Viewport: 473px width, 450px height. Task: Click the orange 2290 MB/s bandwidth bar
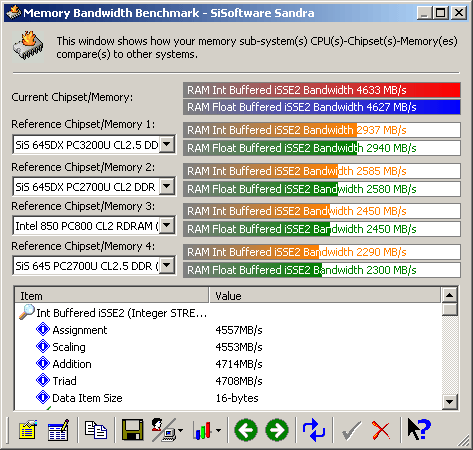pyautogui.click(x=322, y=252)
